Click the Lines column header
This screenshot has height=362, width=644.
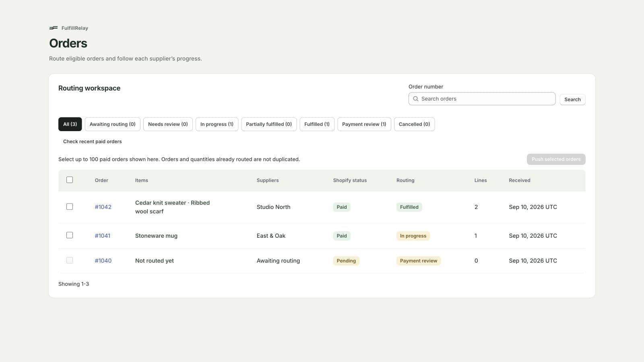tap(481, 180)
